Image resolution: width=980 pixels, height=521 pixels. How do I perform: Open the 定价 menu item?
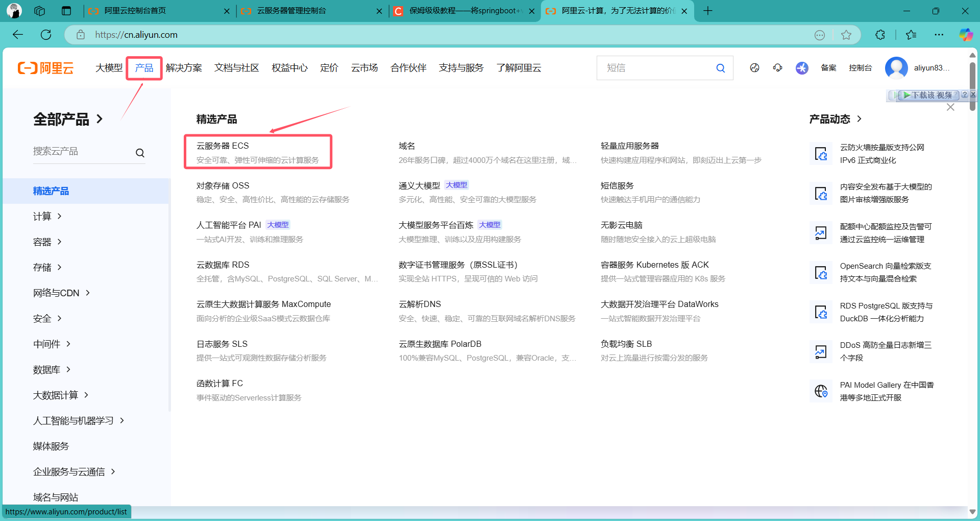click(x=329, y=68)
